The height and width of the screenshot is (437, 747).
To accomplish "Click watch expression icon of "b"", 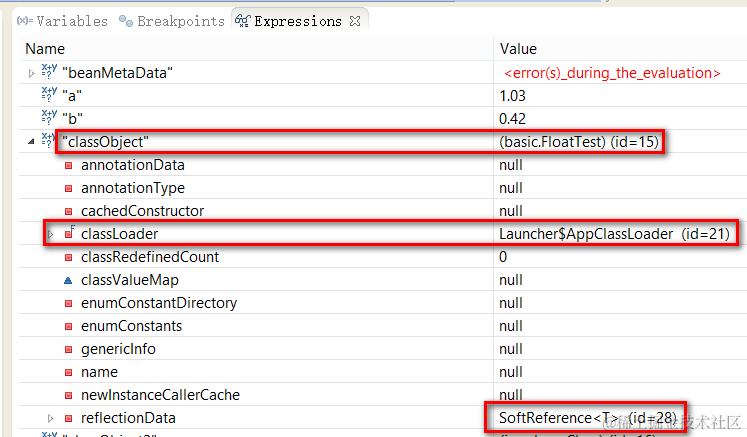I will coord(49,117).
